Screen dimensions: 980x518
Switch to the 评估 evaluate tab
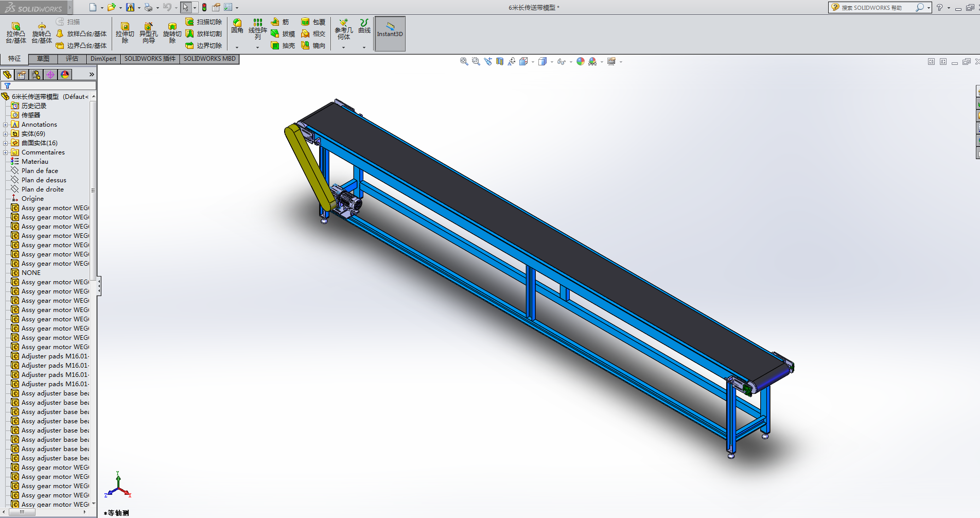(x=72, y=59)
